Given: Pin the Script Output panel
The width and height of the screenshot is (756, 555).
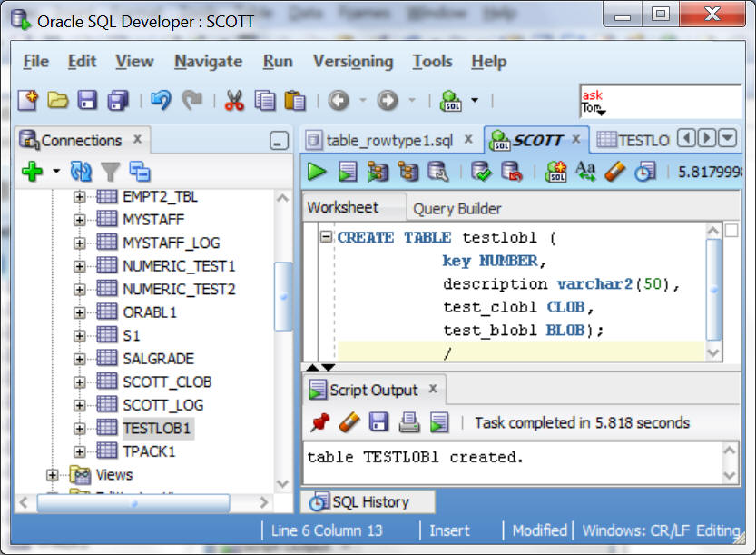Looking at the screenshot, I should click(319, 422).
